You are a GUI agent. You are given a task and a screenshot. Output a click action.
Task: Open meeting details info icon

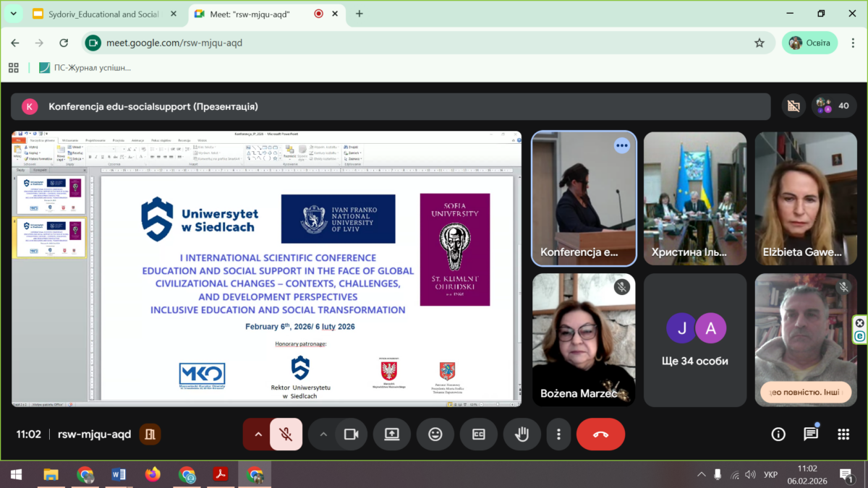click(x=778, y=435)
